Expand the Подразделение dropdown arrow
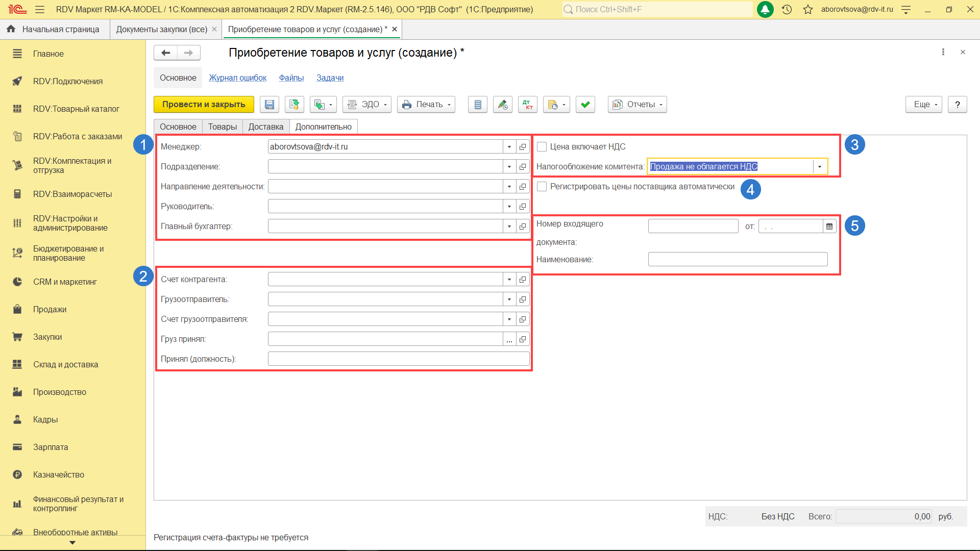The width and height of the screenshot is (980, 551). pos(509,167)
